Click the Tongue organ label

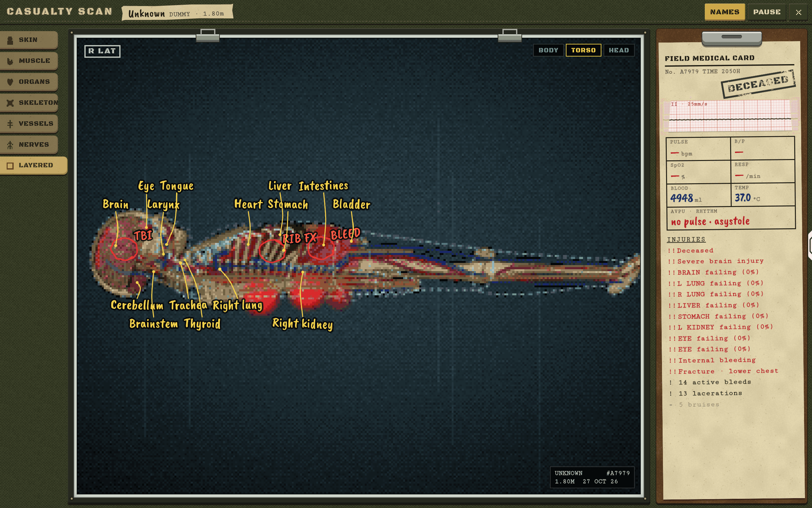(x=177, y=186)
